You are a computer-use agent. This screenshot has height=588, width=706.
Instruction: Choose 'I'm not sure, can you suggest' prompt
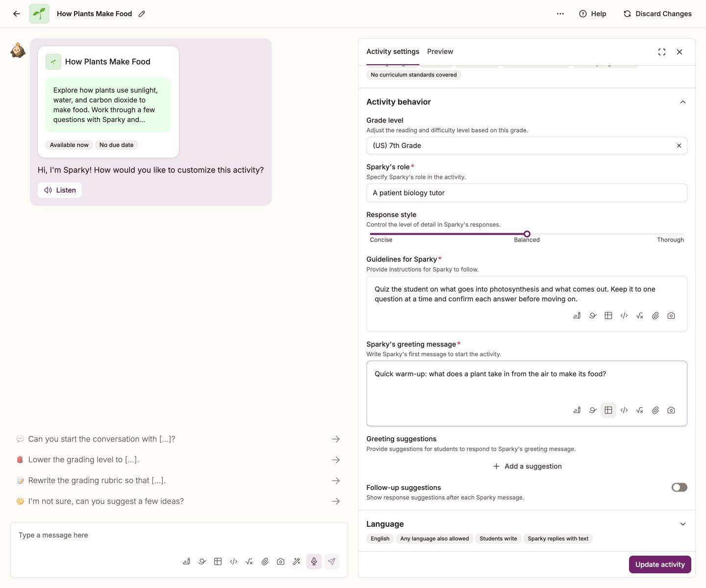pos(178,501)
